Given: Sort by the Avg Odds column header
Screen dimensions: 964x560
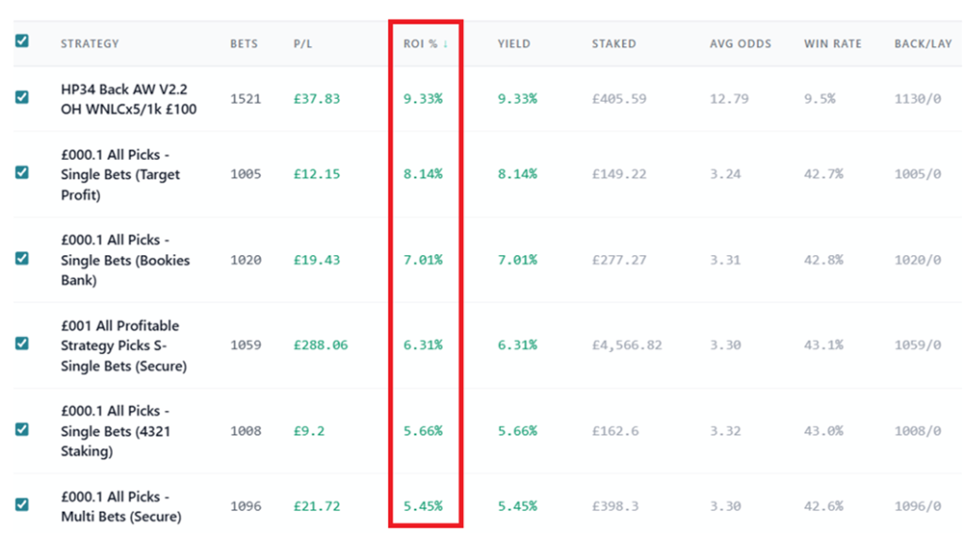Looking at the screenshot, I should (740, 43).
